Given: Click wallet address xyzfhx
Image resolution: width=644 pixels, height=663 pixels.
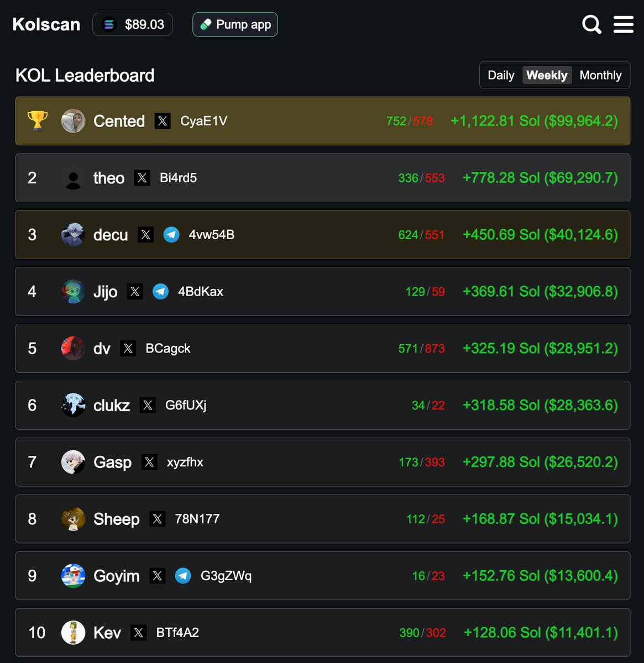Looking at the screenshot, I should tap(185, 462).
